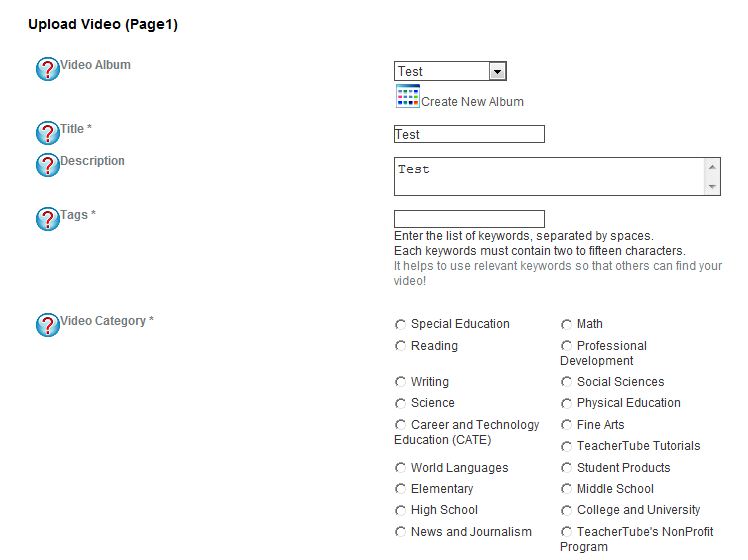The image size is (748, 560).
Task: Select TeacherTube Tutorials category
Action: (567, 446)
